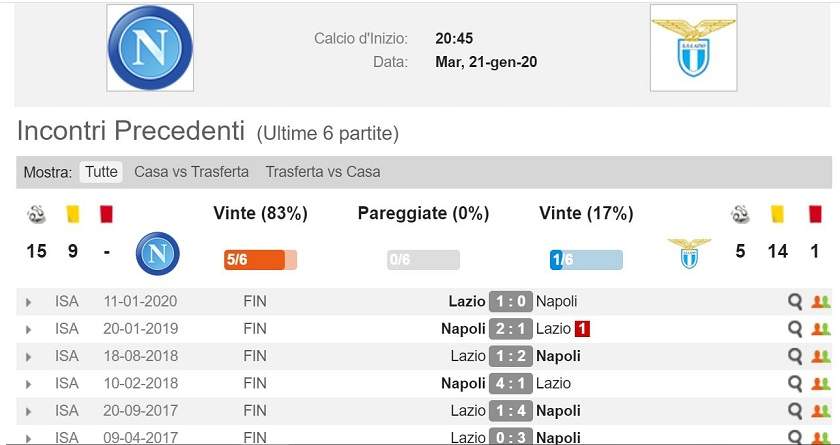840x445 pixels.
Task: Select the Tutte filter option
Action: (101, 172)
